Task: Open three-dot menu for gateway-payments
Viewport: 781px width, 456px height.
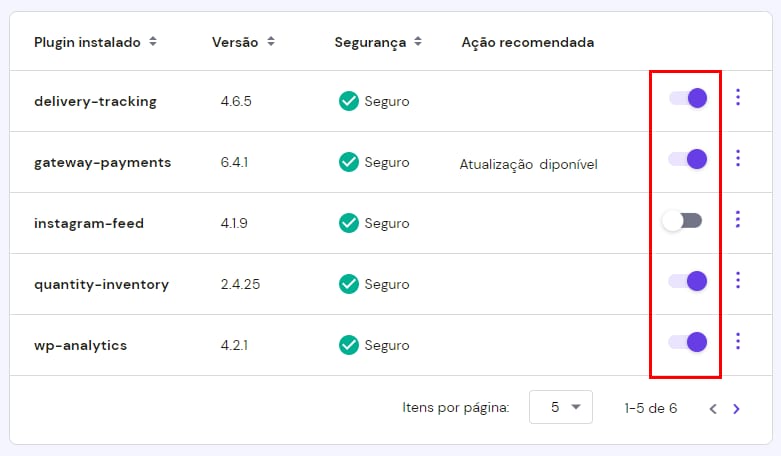Action: [738, 158]
